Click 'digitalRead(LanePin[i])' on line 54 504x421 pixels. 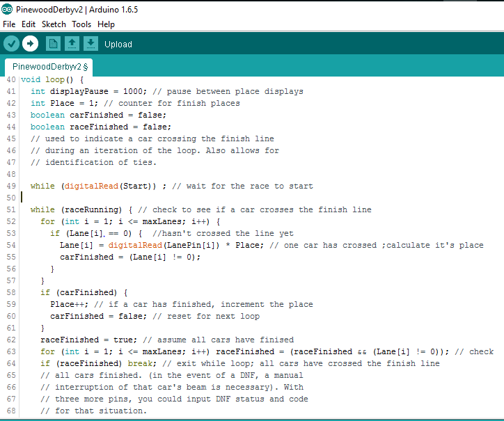(x=164, y=245)
